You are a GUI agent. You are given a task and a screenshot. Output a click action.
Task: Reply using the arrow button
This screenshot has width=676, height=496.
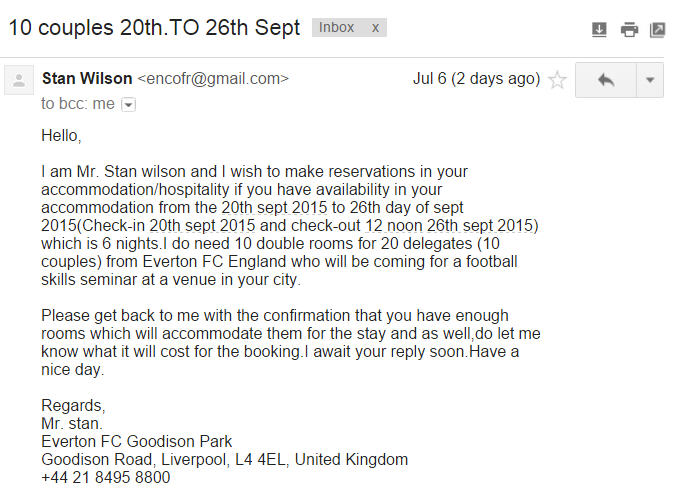[606, 80]
